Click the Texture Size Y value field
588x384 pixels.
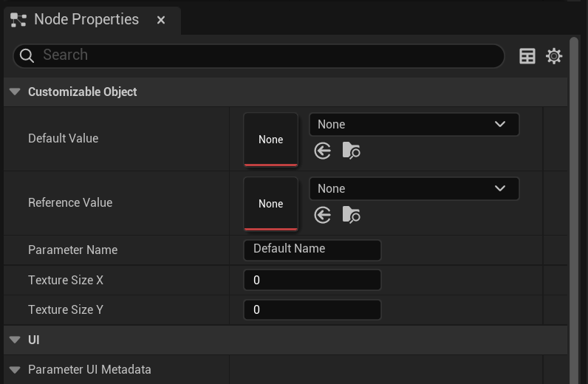click(x=312, y=309)
